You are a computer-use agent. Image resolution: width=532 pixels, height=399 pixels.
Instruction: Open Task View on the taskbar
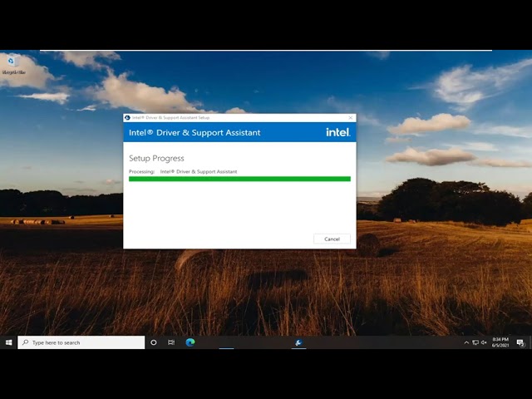[171, 342]
